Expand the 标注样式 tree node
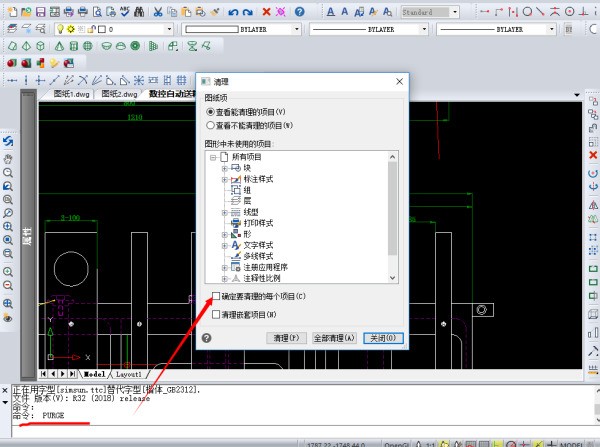600x447 pixels. pyautogui.click(x=225, y=179)
